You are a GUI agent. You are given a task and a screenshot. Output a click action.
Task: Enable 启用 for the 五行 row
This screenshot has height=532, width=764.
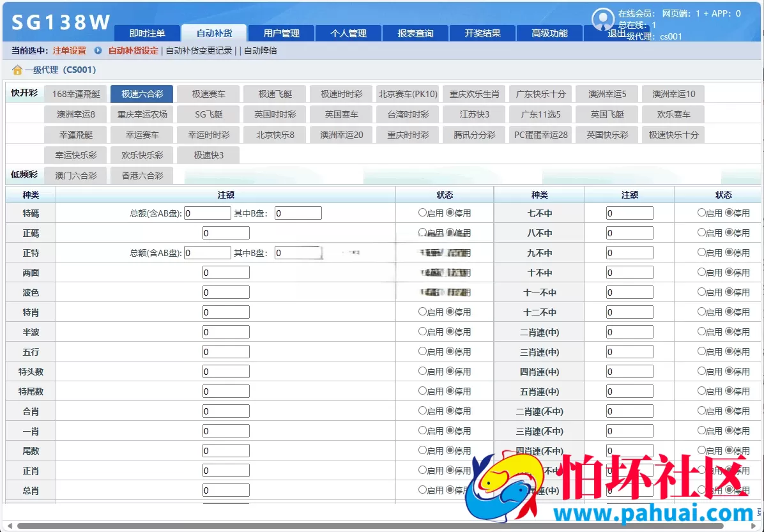[x=422, y=351]
